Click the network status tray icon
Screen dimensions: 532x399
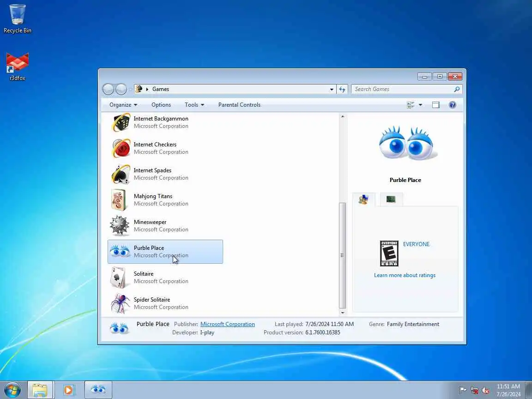point(474,390)
